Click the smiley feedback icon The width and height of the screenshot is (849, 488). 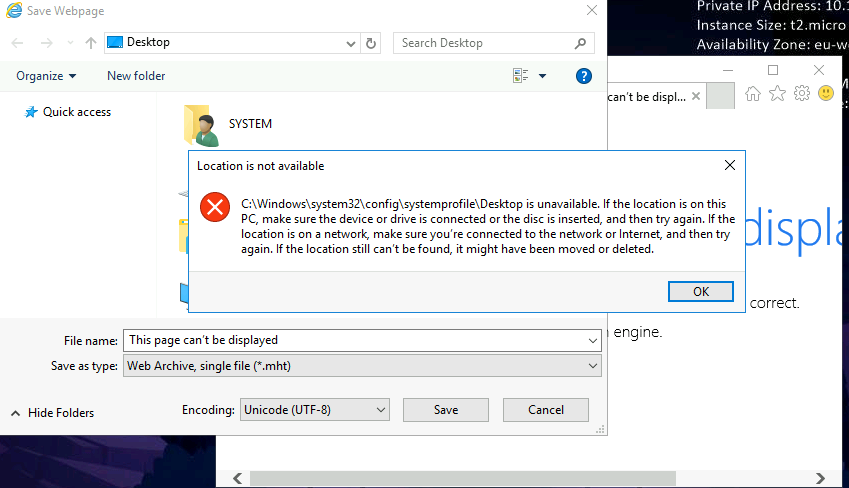[x=826, y=93]
